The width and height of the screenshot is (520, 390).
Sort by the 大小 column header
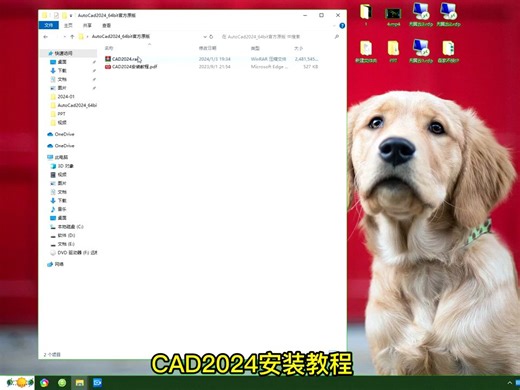click(x=298, y=48)
